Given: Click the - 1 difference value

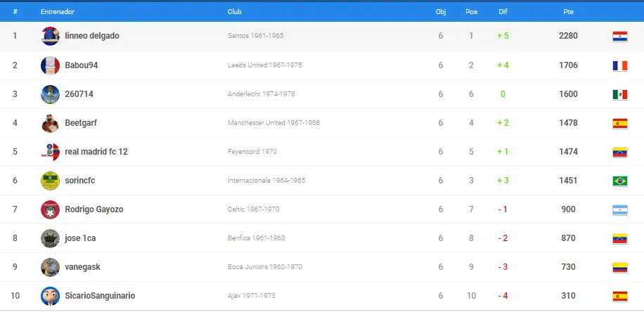Looking at the screenshot, I should pyautogui.click(x=503, y=209).
